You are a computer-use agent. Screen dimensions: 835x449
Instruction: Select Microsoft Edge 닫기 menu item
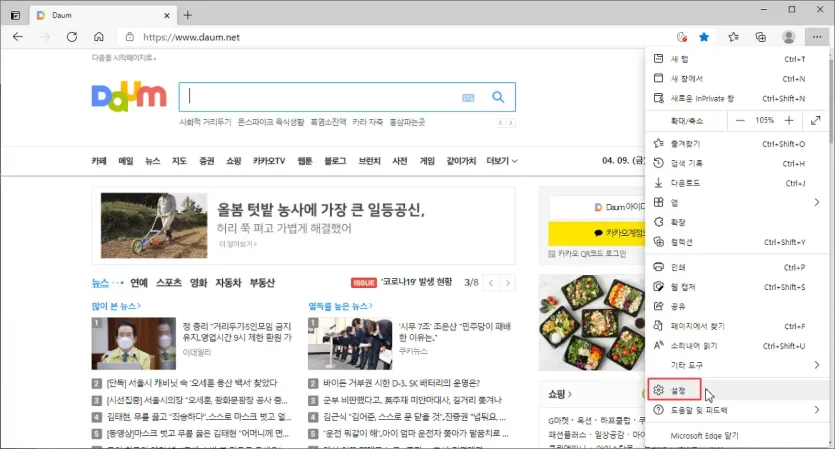pyautogui.click(x=737, y=436)
